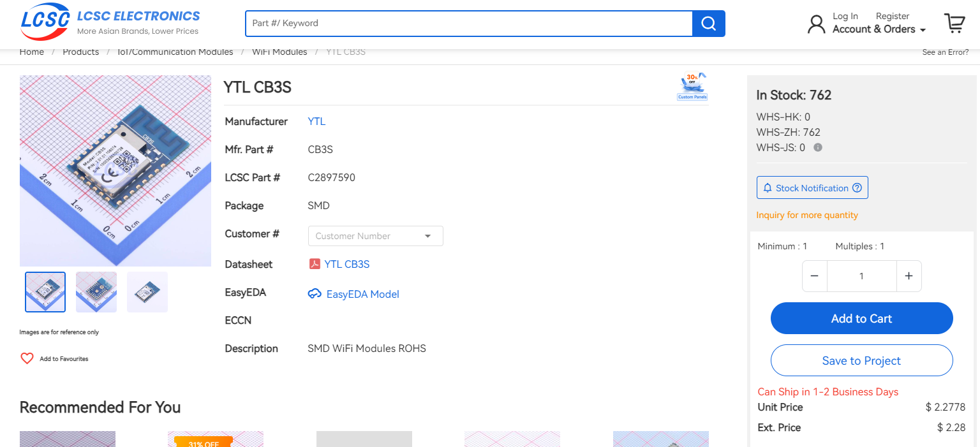The image size is (980, 447).
Task: Click the YTL manufacturer link
Action: pyautogui.click(x=316, y=121)
